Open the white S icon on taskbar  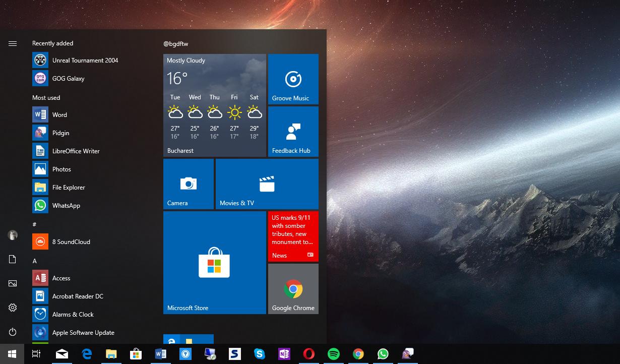(x=235, y=354)
